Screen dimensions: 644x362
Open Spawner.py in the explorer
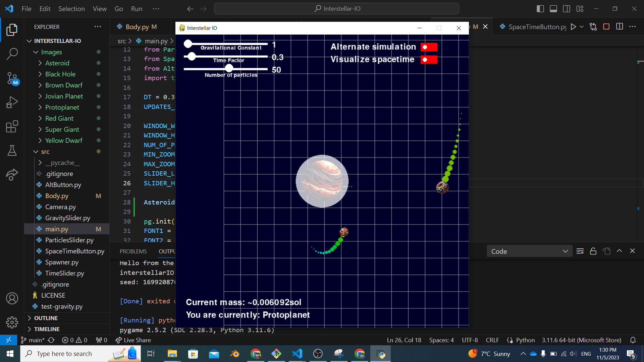coord(62,262)
